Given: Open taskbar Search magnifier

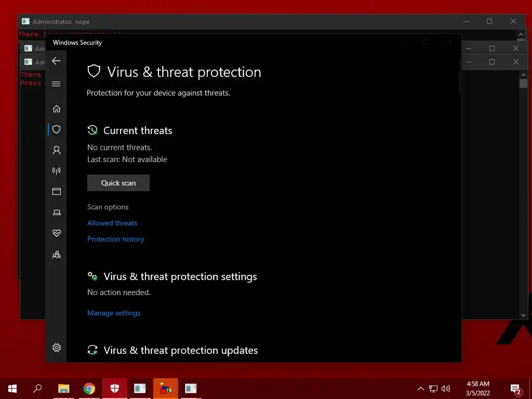Looking at the screenshot, I should click(37, 389).
